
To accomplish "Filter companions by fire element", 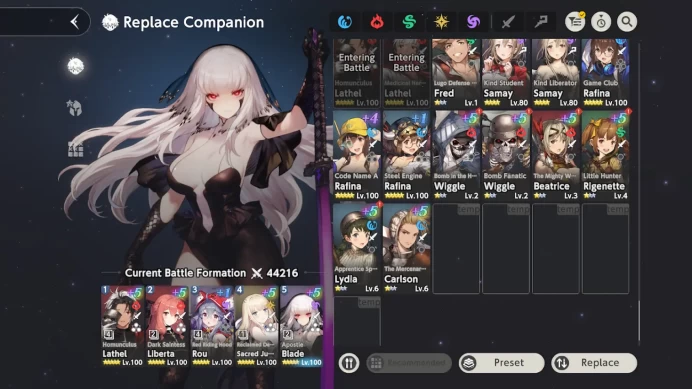I will pyautogui.click(x=377, y=22).
